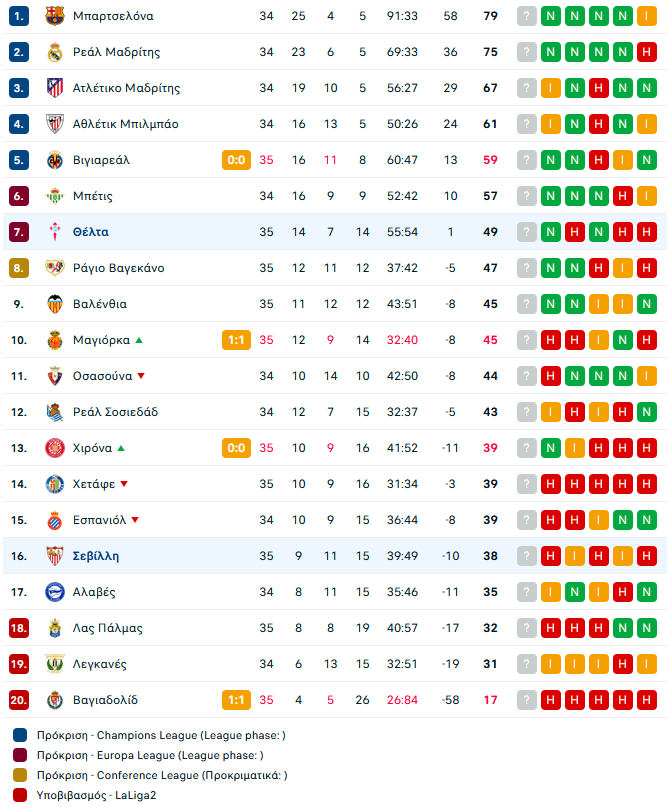The height and width of the screenshot is (809, 669).
Task: Click Barcelona's orange draw form badge
Action: click(647, 16)
